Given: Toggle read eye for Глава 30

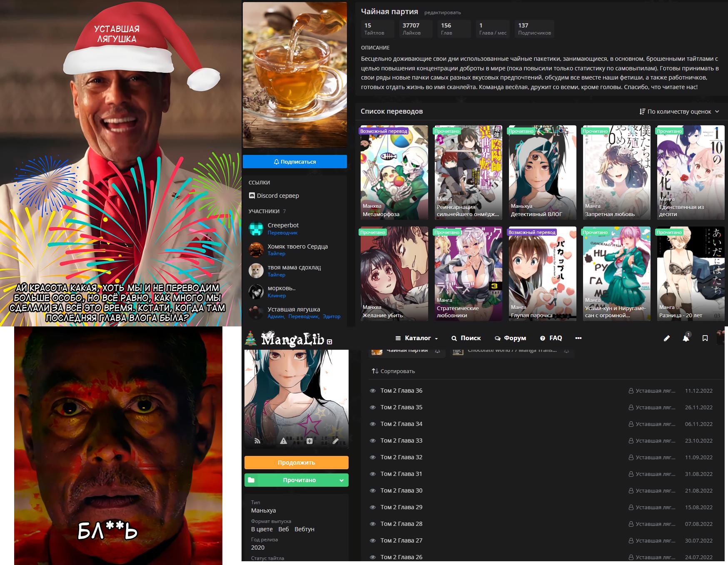Looking at the screenshot, I should pyautogui.click(x=373, y=490).
